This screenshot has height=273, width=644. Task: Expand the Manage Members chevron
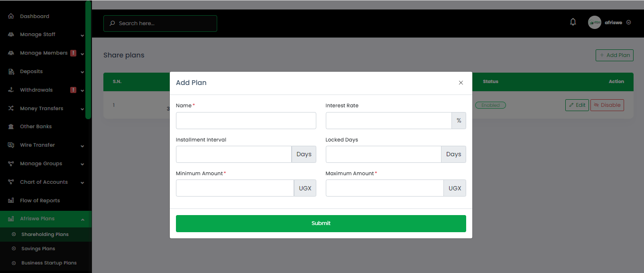pyautogui.click(x=83, y=54)
